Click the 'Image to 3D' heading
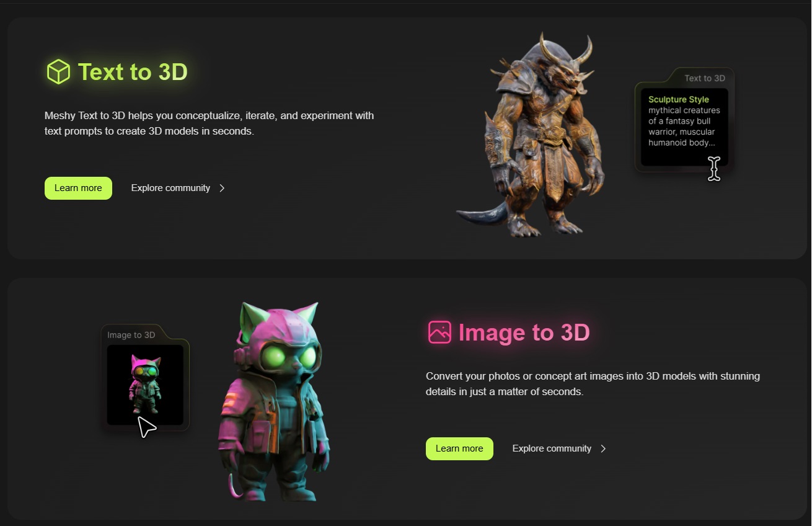 coord(524,332)
